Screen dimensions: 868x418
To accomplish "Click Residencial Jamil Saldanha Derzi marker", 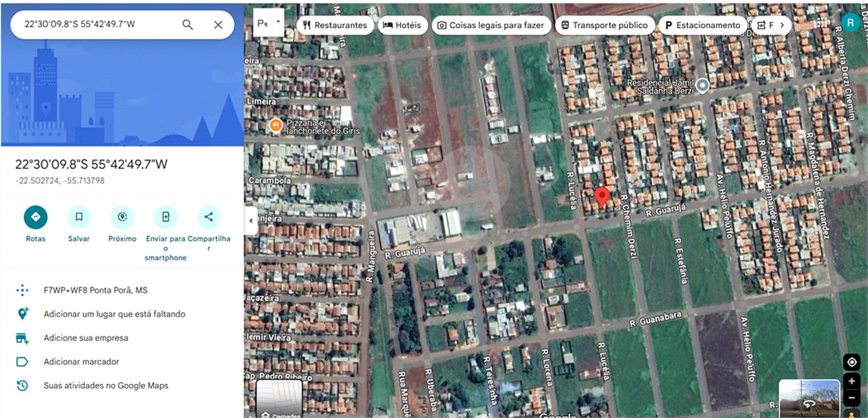I will click(702, 86).
